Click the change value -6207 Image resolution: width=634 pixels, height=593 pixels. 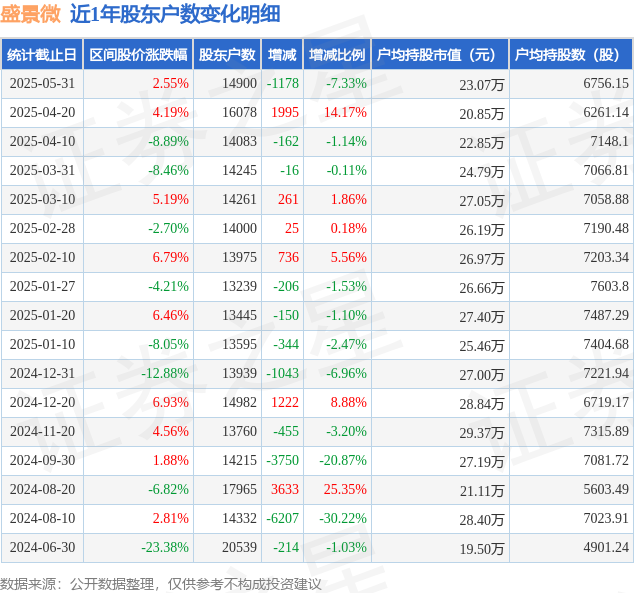[283, 518]
